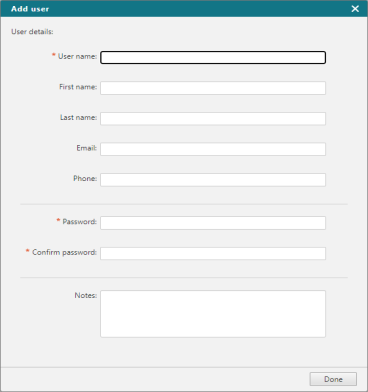Select the Last name field
The width and height of the screenshot is (368, 392).
tap(213, 119)
